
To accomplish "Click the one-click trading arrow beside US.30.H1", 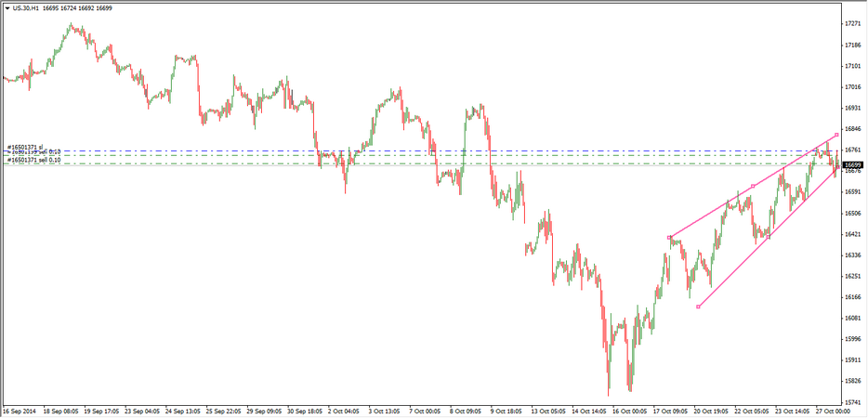I will pyautogui.click(x=7, y=7).
